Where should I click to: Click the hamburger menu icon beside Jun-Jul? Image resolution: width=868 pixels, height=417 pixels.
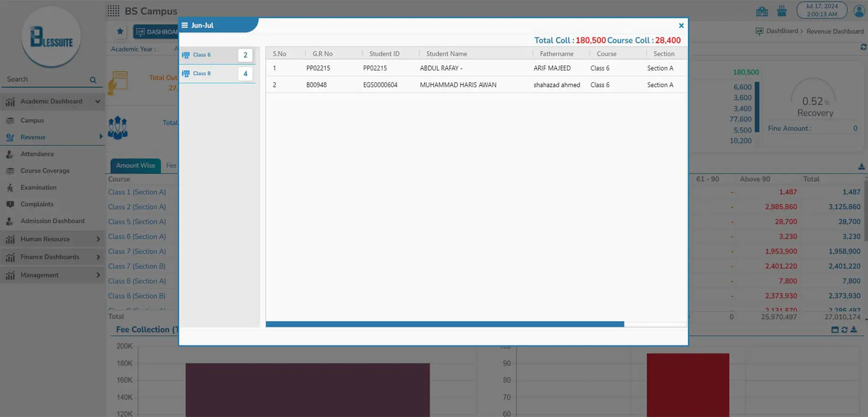[185, 26]
